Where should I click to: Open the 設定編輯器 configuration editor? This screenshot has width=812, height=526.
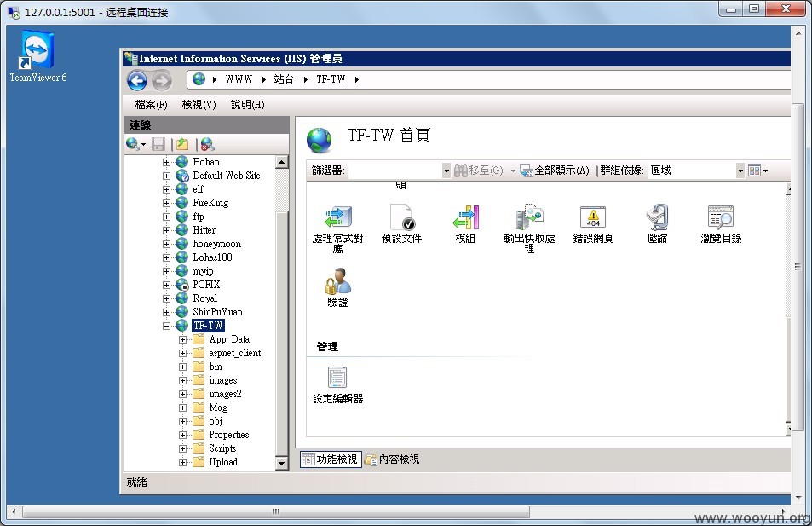tap(337, 385)
